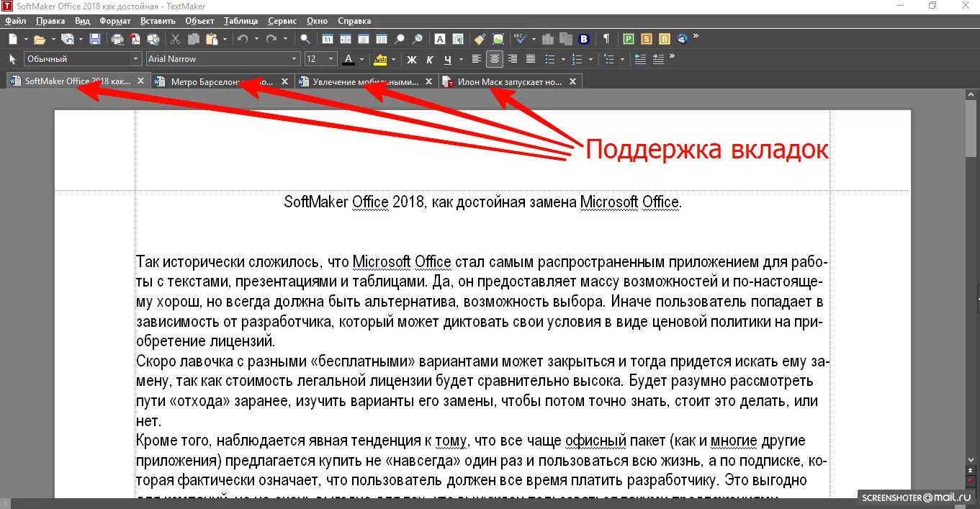Switch to the Метро Барселоны document tab
Screen dimensions: 980x509
(222, 81)
